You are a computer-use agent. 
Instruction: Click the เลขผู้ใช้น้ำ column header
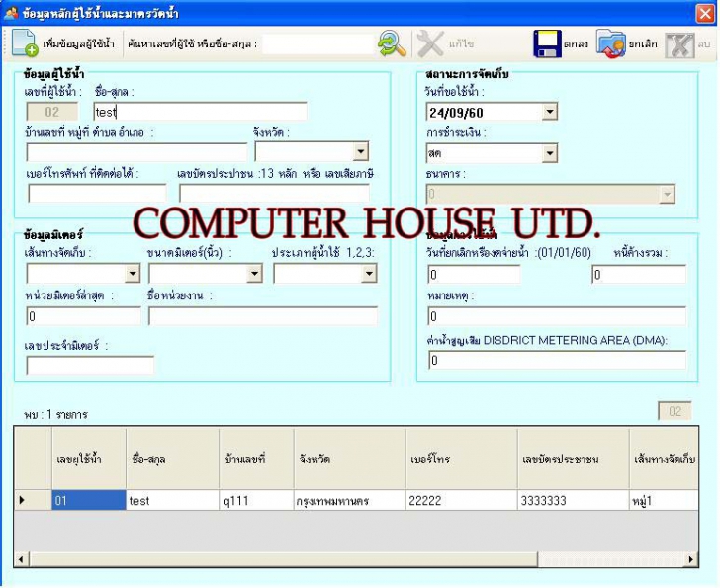[89, 459]
